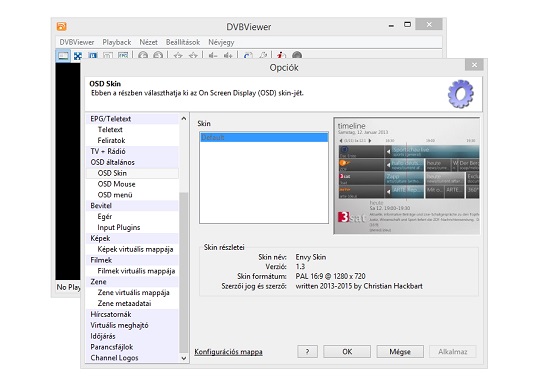The image size is (550, 379).
Task: Click the timeline skin preview image
Action: (x=407, y=176)
